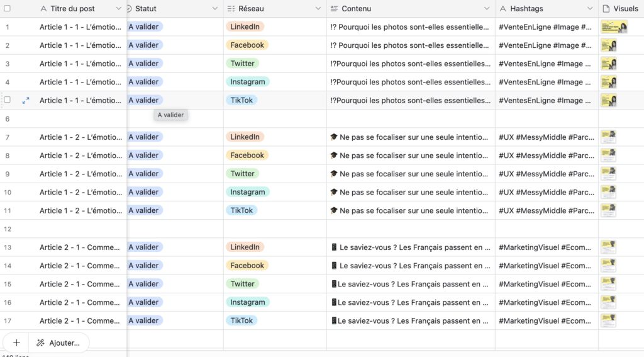Check the row 5 selection checkbox
Viewport: 644px width, 357px height.
pos(7,99)
